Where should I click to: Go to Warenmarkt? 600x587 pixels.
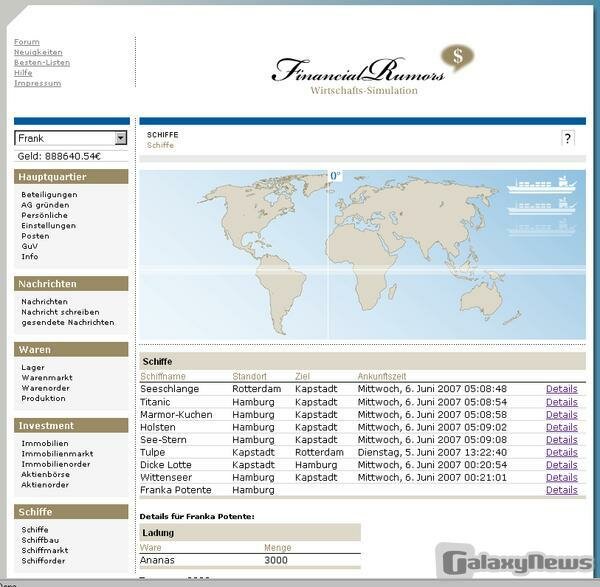click(x=47, y=378)
